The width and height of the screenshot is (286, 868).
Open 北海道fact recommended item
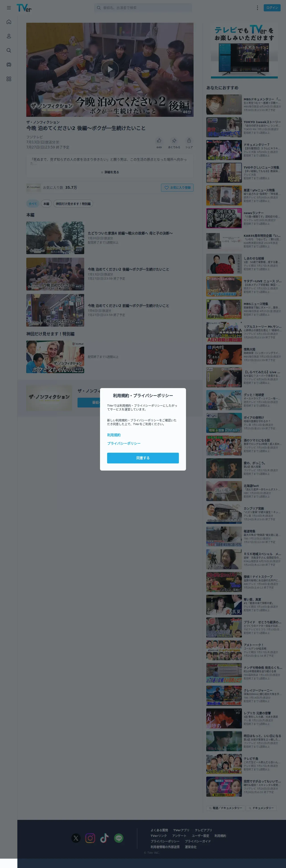tap(244, 491)
